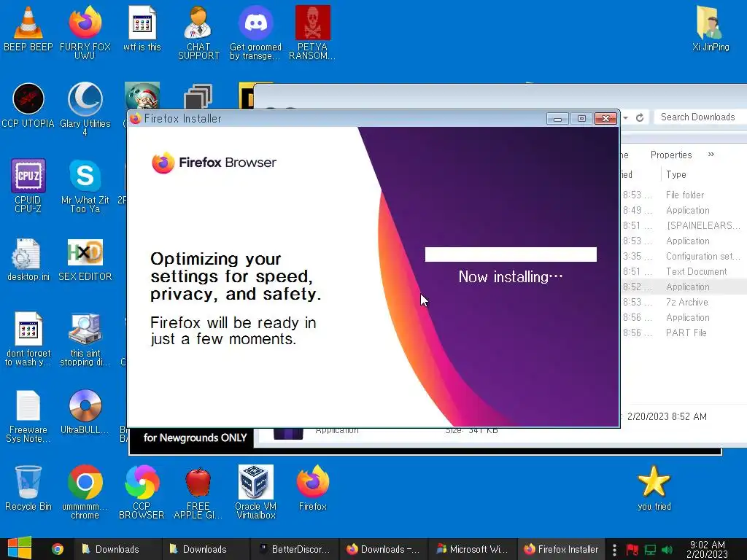Open the Recycle Bin
Screen dimensions: 747x560
(28, 488)
